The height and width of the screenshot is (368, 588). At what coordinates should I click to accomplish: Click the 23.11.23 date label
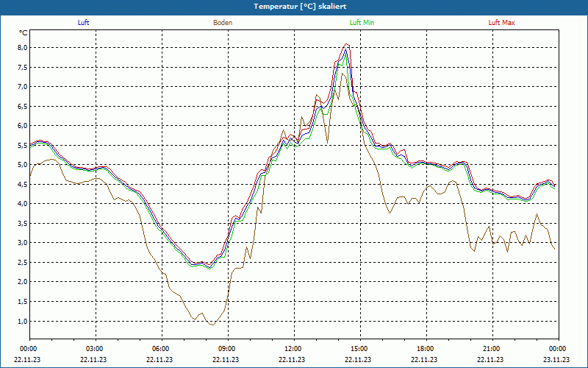pos(556,360)
